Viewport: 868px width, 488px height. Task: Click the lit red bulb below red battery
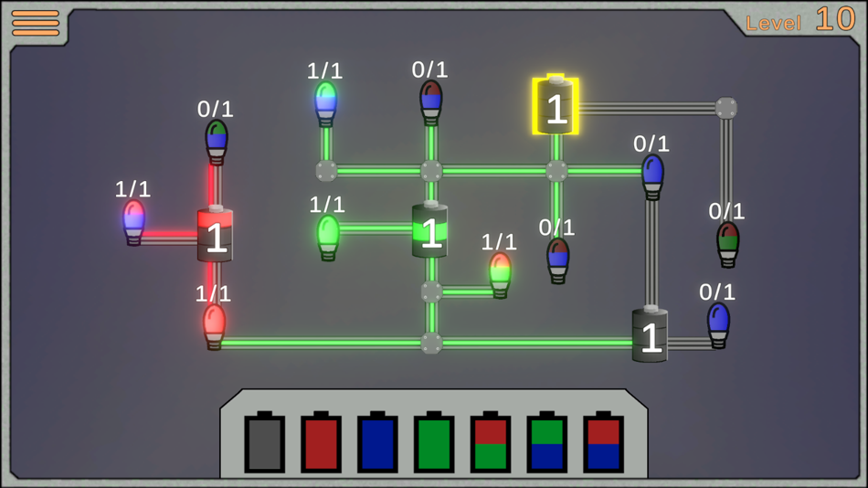pos(214,326)
